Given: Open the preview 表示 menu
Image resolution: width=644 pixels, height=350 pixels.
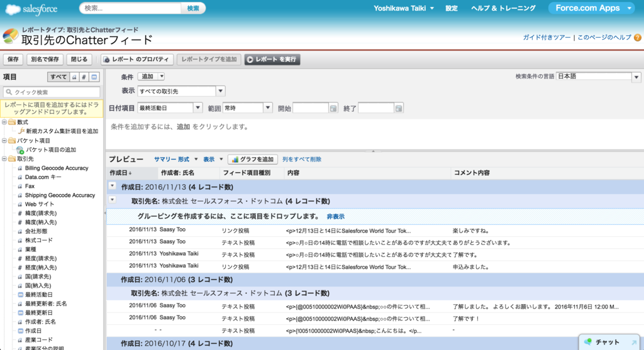Looking at the screenshot, I should (213, 159).
